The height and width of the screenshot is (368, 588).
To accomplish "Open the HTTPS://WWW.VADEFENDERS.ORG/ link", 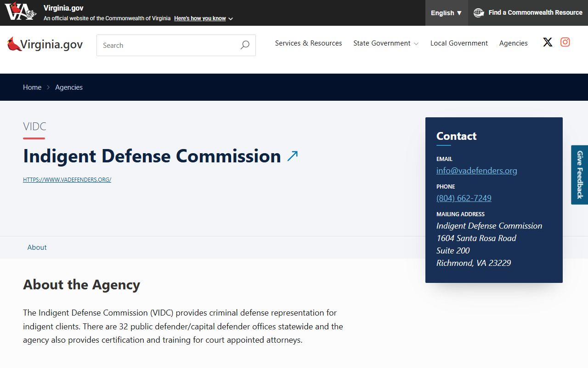I will coord(67,180).
